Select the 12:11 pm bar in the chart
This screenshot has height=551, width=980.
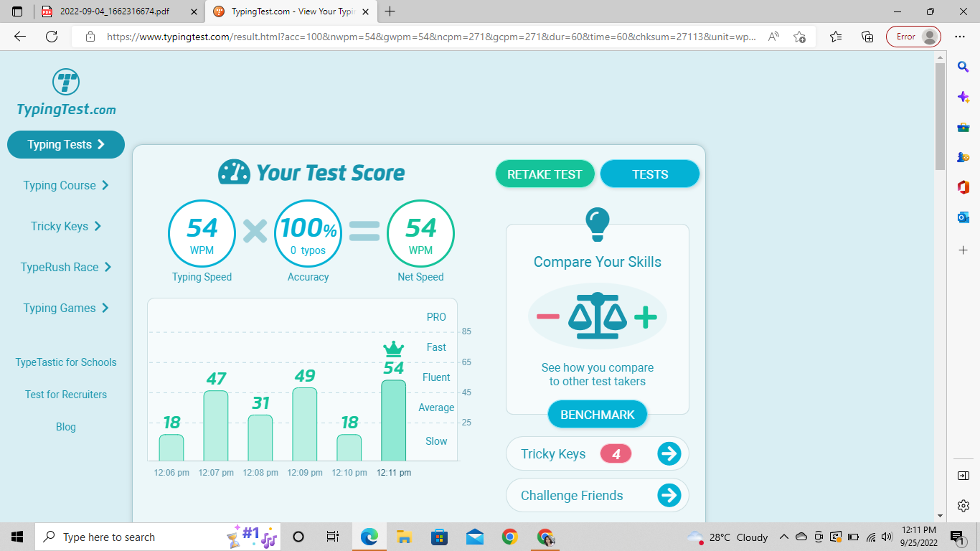tap(393, 420)
